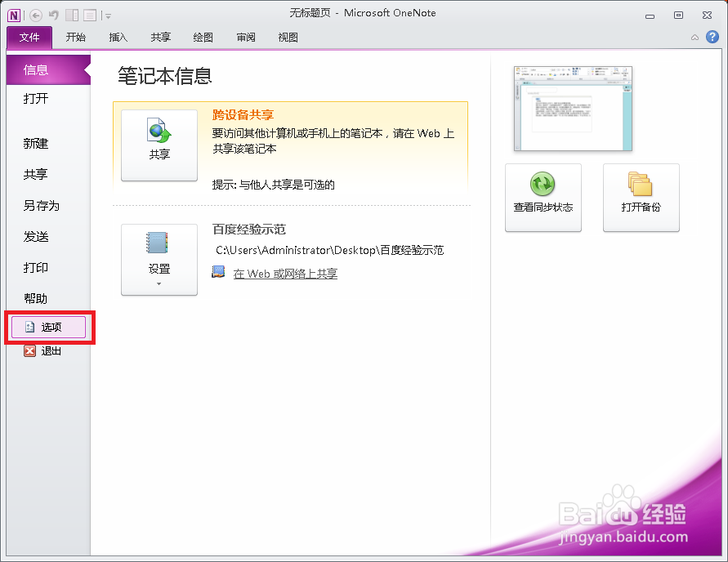
Task: Switch to the 共享 ribbon tab
Action: click(x=161, y=37)
